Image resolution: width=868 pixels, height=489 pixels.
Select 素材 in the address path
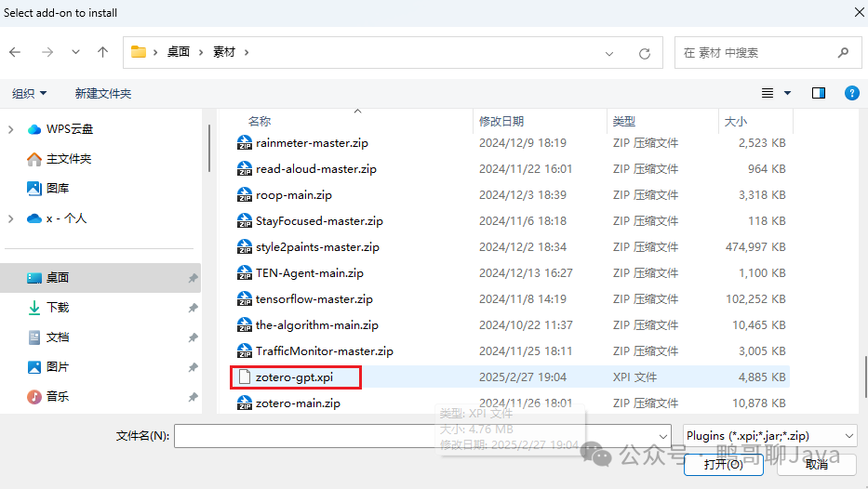(224, 52)
